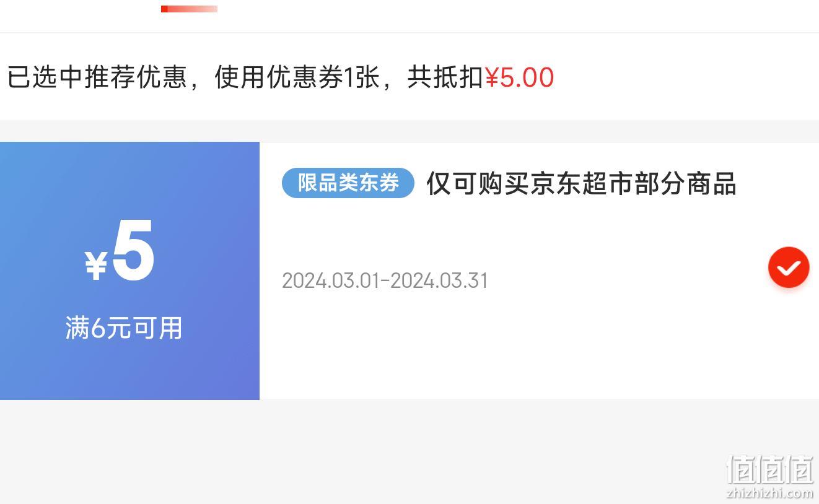The width and height of the screenshot is (819, 504).
Task: Tap the blue ¥5 coupon panel
Action: coord(129,271)
